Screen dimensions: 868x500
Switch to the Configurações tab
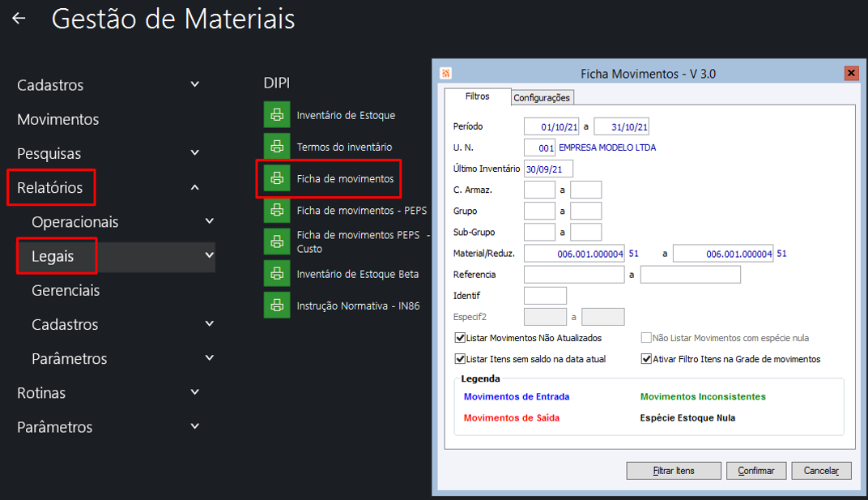coord(542,97)
